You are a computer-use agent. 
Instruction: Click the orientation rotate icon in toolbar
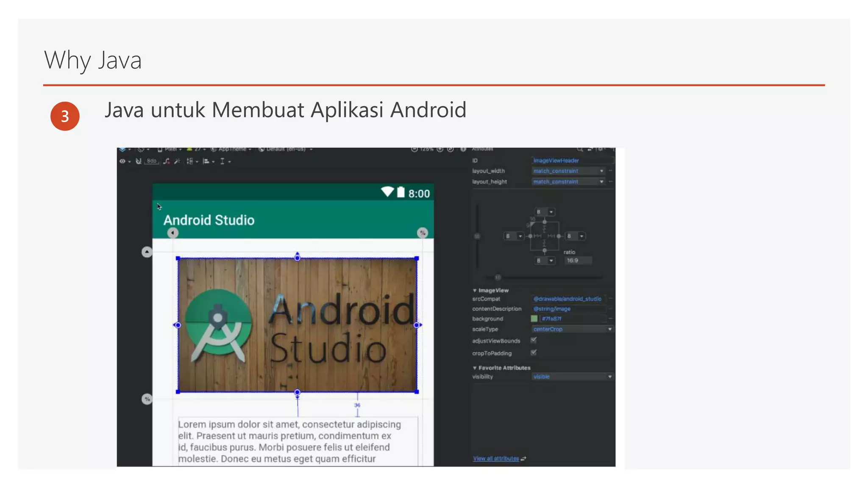(x=141, y=149)
